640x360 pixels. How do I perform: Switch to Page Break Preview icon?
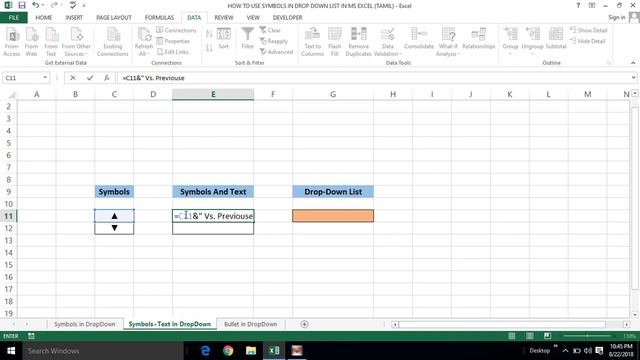[x=547, y=336]
